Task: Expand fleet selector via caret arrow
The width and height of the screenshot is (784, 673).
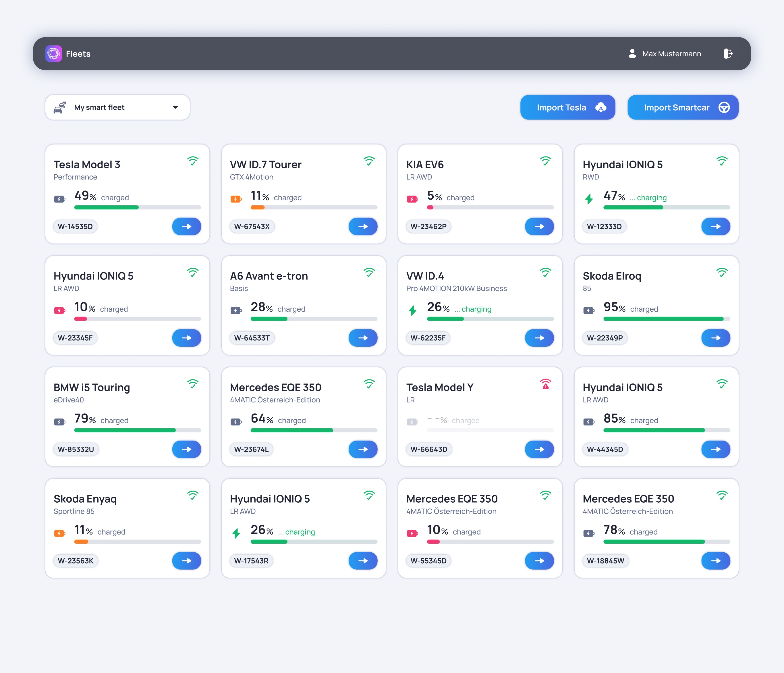Action: [x=175, y=107]
